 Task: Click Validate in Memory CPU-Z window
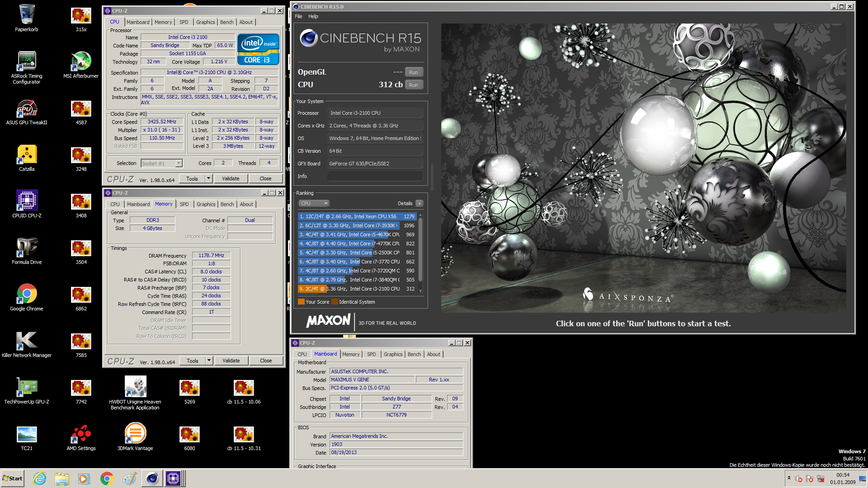[231, 361]
